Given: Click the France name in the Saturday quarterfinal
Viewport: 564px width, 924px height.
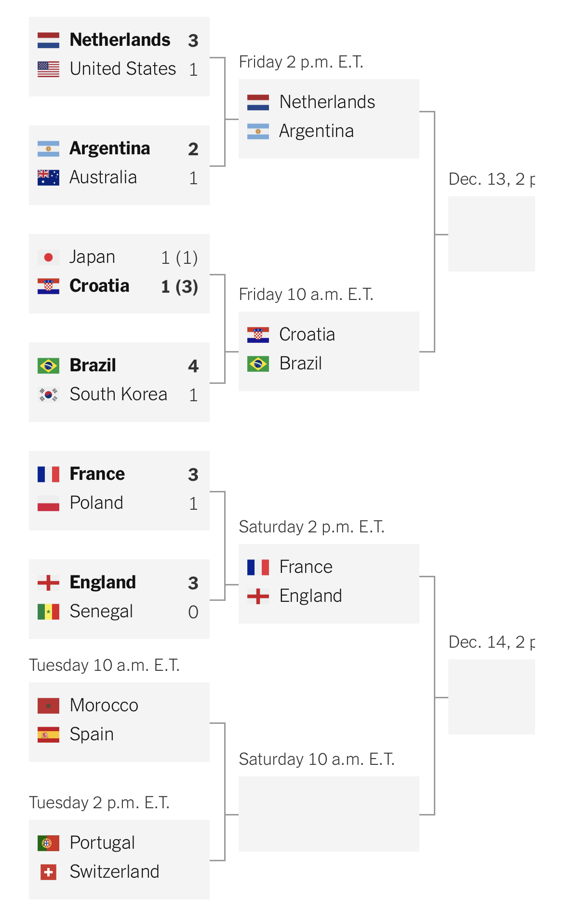Looking at the screenshot, I should click(x=306, y=567).
